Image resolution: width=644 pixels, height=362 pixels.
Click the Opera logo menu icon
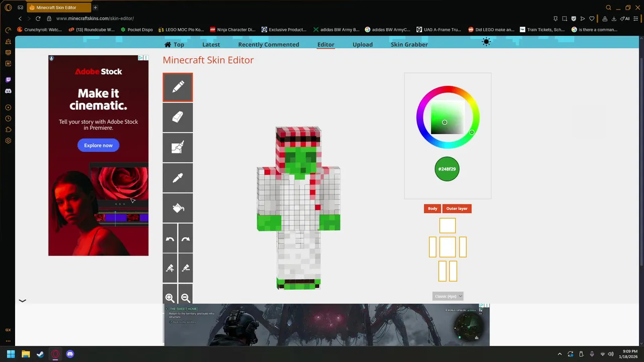click(x=8, y=8)
